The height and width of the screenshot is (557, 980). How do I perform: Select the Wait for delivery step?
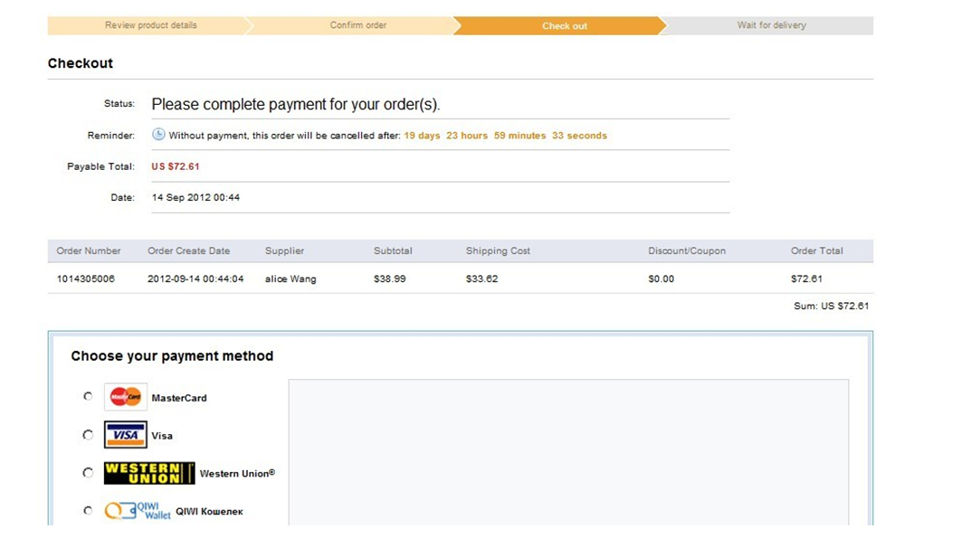point(771,25)
